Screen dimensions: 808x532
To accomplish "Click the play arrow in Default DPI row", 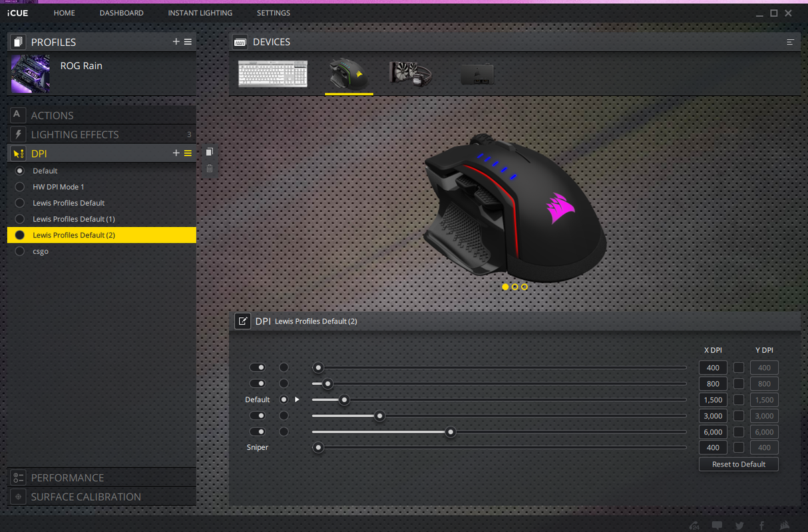I will pos(298,400).
